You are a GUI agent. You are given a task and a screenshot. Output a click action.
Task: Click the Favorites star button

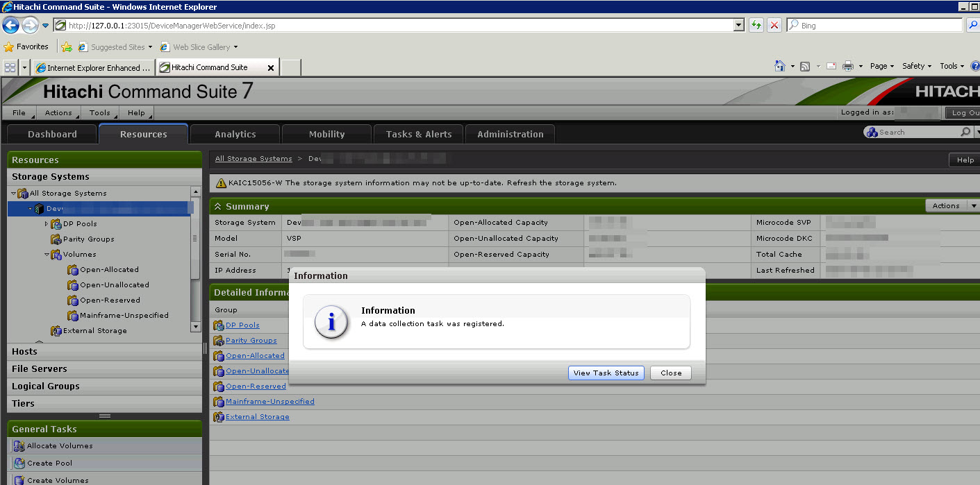pyautogui.click(x=26, y=47)
